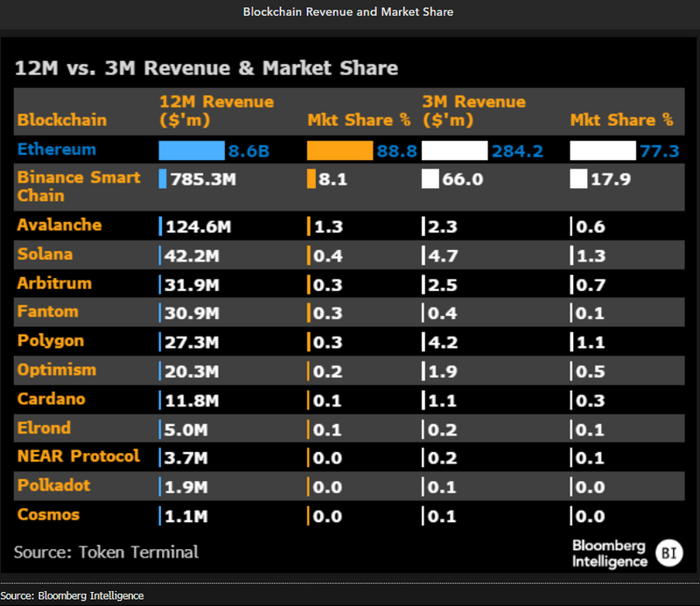The image size is (700, 606).
Task: Click the Blockchain column header
Action: click(x=62, y=120)
